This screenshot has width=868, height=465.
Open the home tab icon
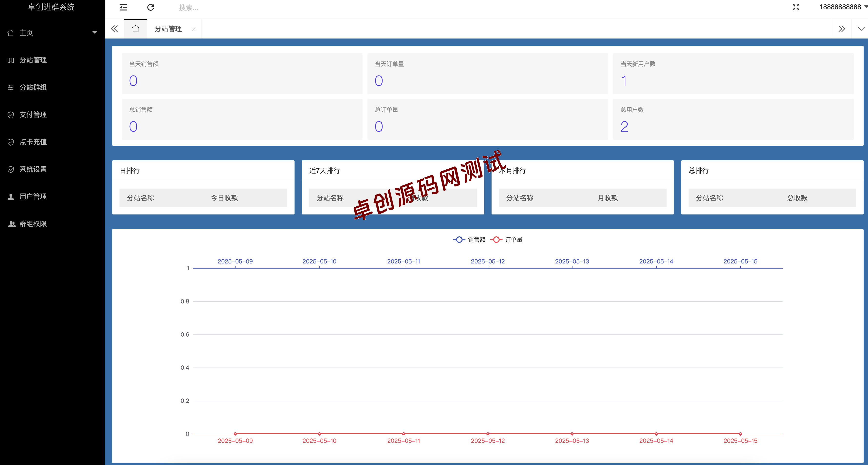point(136,29)
